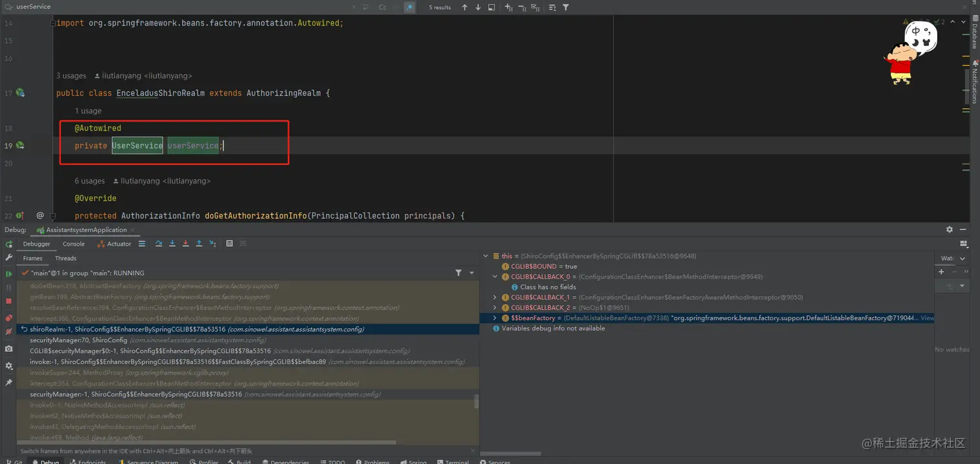Open the search results filter
Screen dimensions: 980x464
coord(566,7)
